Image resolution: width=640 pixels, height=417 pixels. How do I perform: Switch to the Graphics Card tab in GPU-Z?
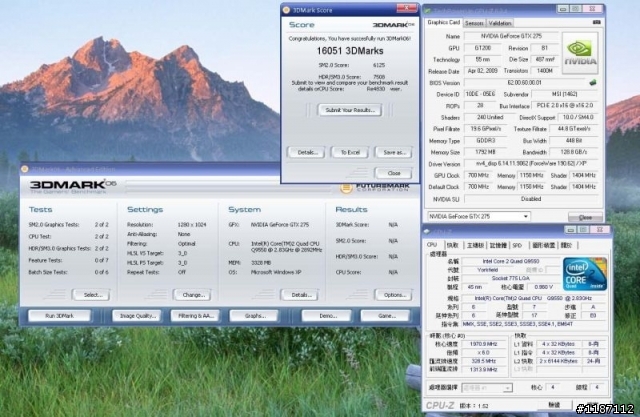click(x=443, y=22)
